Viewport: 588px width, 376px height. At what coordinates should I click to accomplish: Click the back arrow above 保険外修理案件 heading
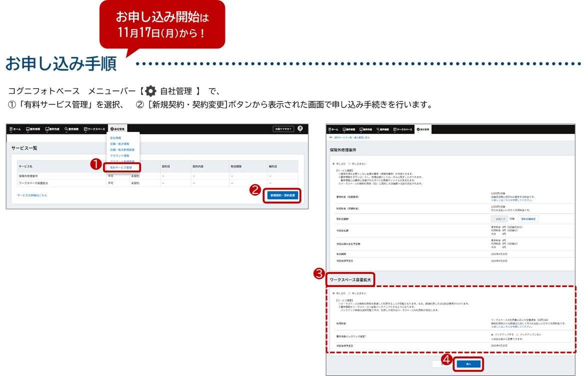[x=331, y=136]
